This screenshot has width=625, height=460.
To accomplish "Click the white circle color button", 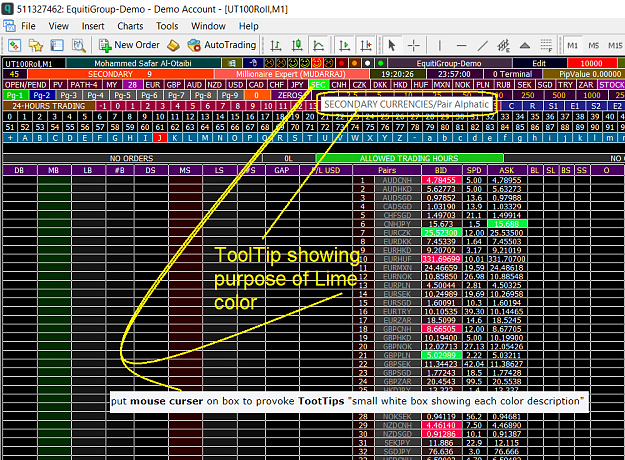I will click(x=368, y=63).
